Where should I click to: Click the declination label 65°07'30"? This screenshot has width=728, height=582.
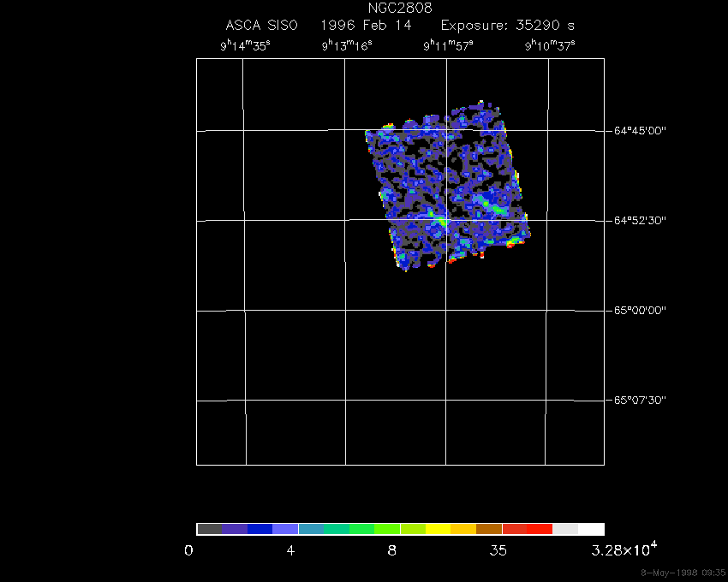coord(640,400)
